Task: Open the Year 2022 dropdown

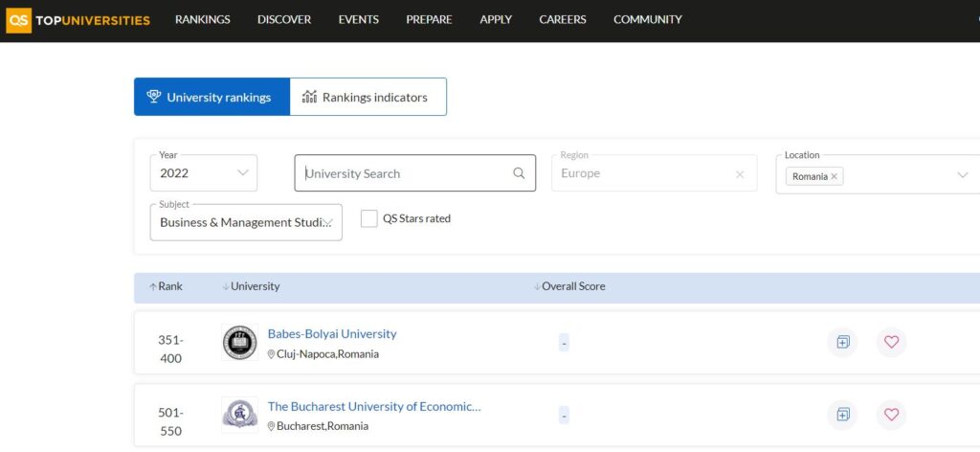Action: pyautogui.click(x=204, y=173)
